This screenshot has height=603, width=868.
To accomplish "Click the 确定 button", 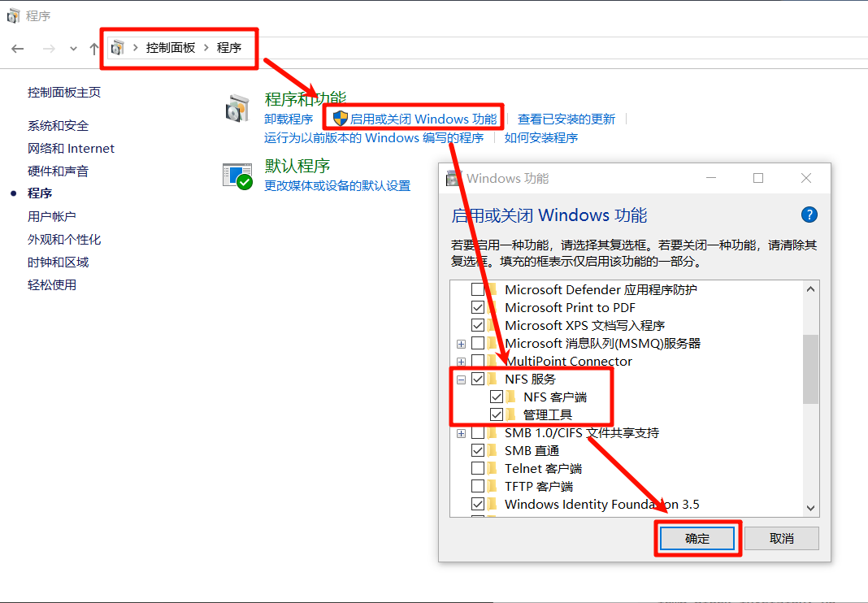I will [x=697, y=538].
